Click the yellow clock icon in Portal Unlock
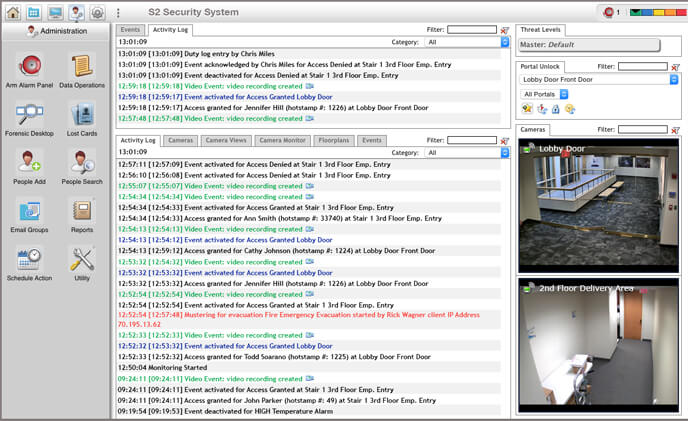This screenshot has height=421, width=688. (570, 109)
